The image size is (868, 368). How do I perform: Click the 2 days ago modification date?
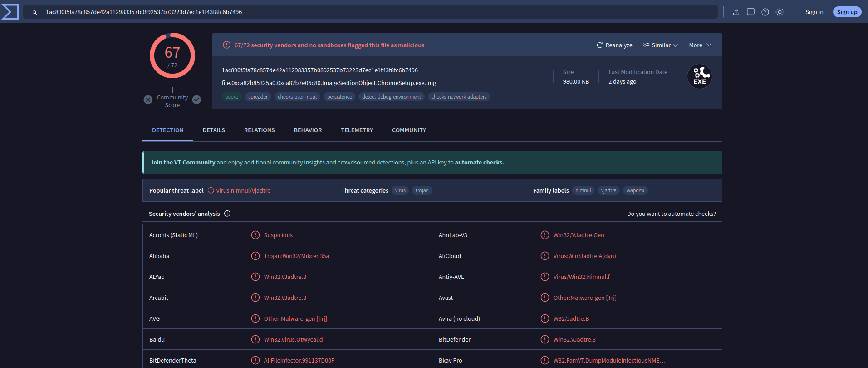tap(623, 82)
